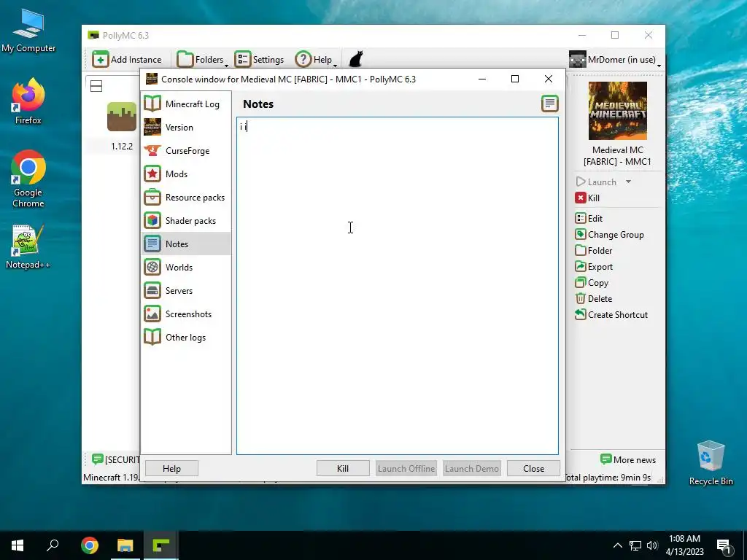The height and width of the screenshot is (560, 747).
Task: Open the Screenshots page
Action: pyautogui.click(x=186, y=314)
